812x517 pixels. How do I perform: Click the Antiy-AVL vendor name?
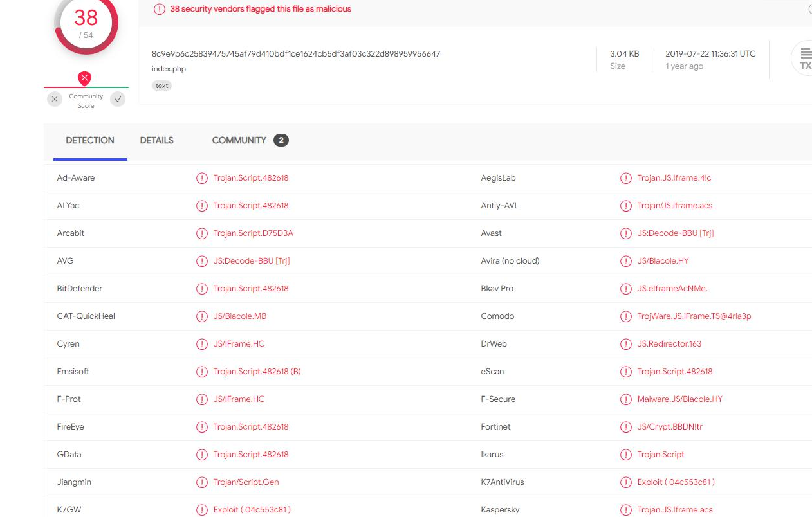click(500, 206)
